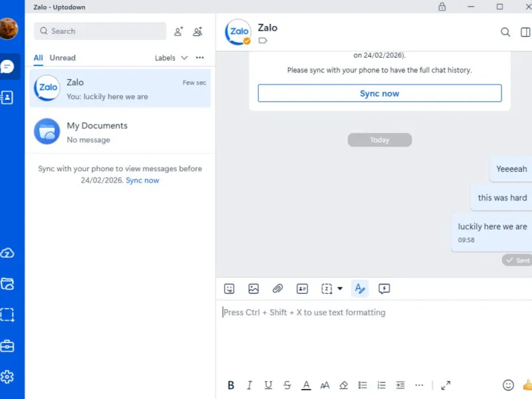Open the My Documents conversation
The height and width of the screenshot is (399, 532).
tap(120, 132)
